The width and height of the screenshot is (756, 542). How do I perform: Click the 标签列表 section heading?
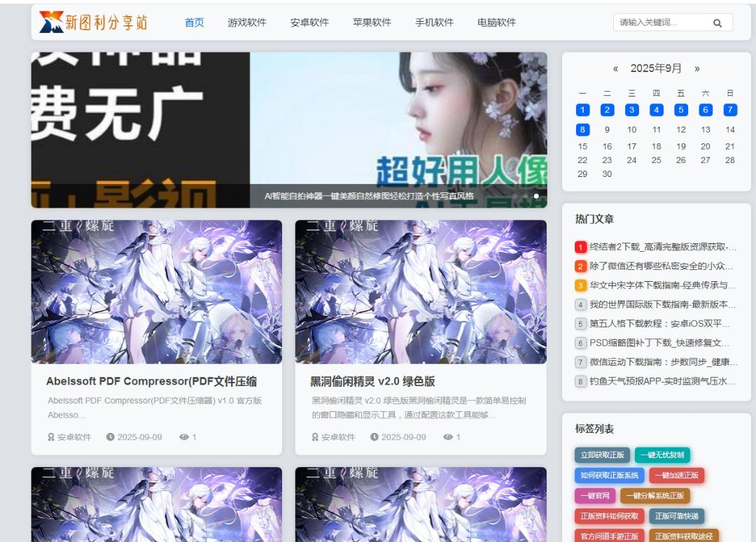594,429
